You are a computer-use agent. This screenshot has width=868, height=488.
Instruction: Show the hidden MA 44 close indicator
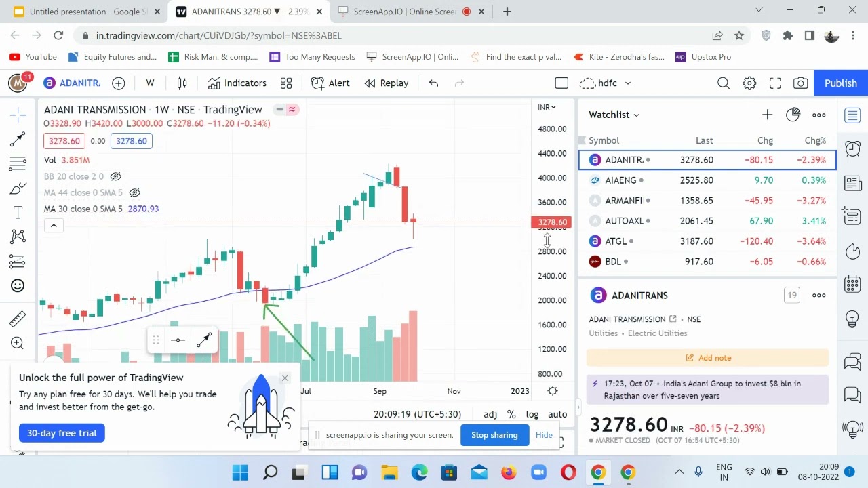(x=134, y=192)
